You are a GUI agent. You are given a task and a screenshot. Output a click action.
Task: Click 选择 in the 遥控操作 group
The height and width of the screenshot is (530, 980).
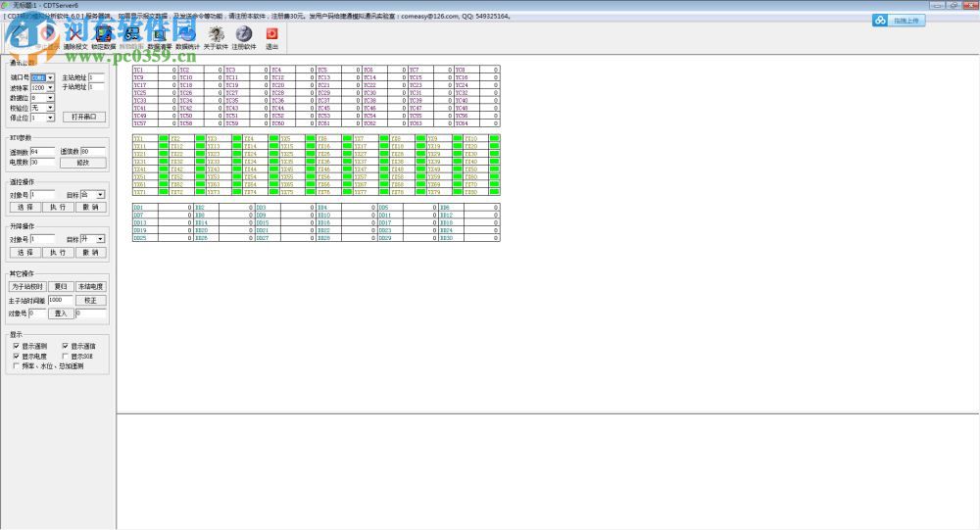tap(25, 207)
